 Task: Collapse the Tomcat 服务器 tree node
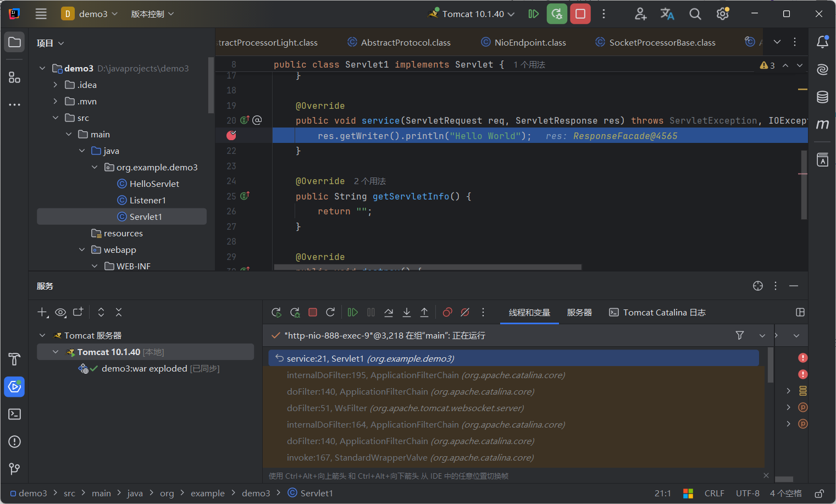42,335
